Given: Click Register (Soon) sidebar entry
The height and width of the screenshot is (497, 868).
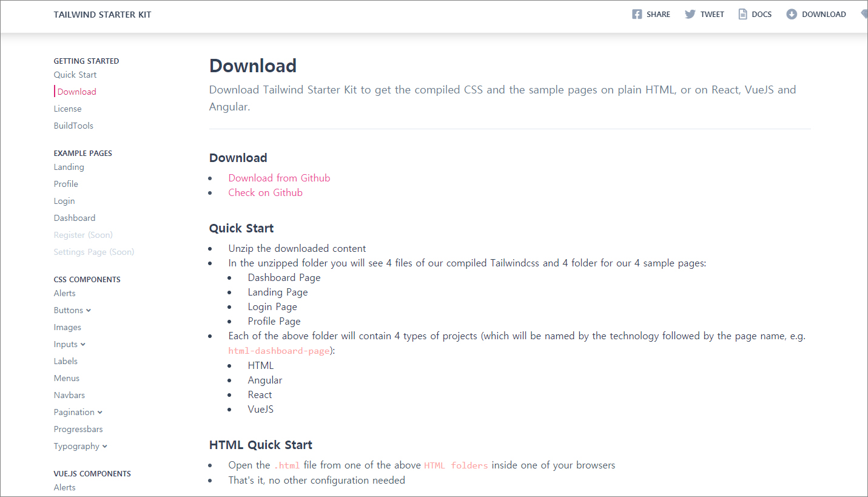Looking at the screenshot, I should [83, 235].
